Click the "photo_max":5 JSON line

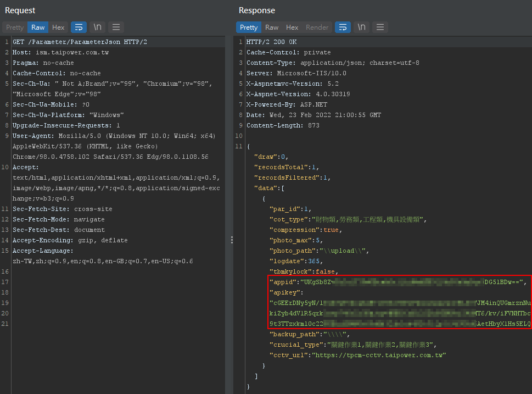[x=296, y=240]
